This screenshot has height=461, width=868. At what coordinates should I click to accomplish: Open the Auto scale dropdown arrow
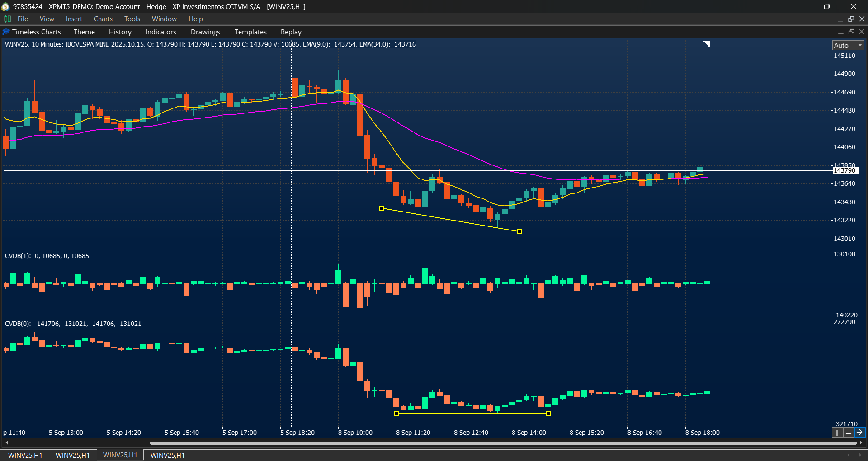(859, 45)
